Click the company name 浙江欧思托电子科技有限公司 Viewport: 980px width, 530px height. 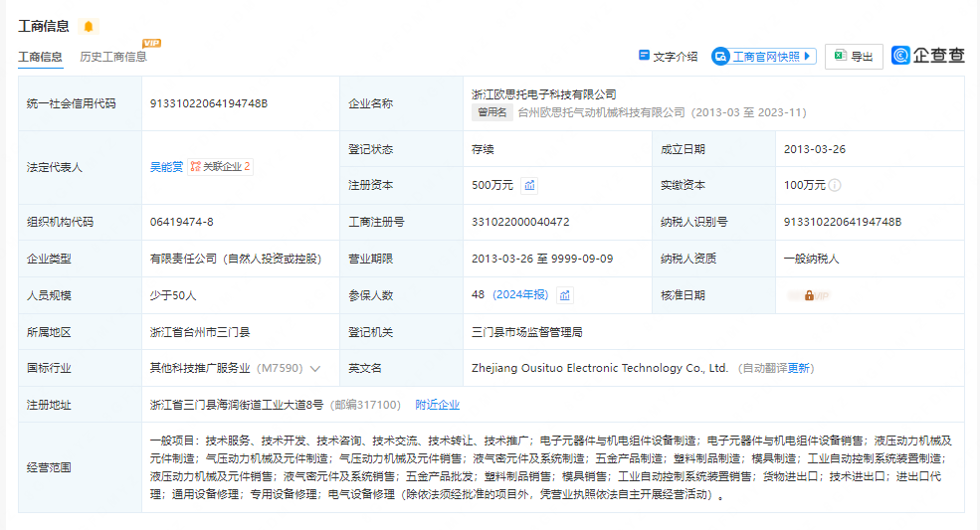(x=543, y=94)
